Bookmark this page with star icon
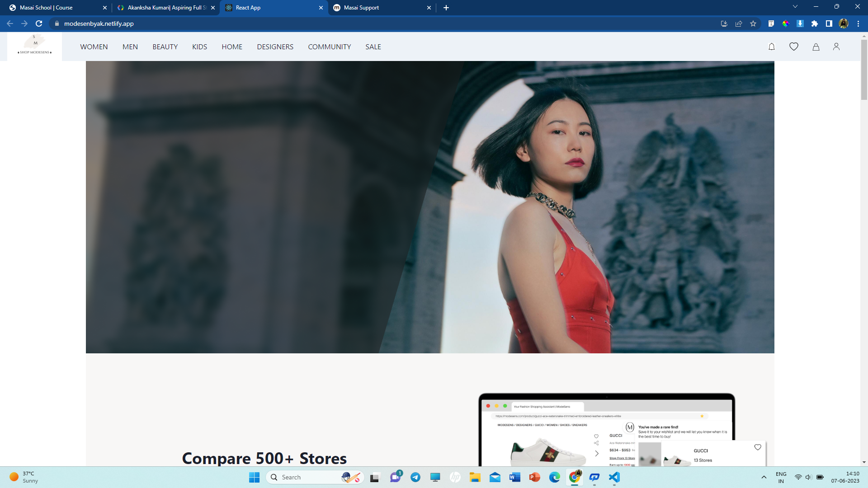Screen dimensions: 868x488 point(753,23)
